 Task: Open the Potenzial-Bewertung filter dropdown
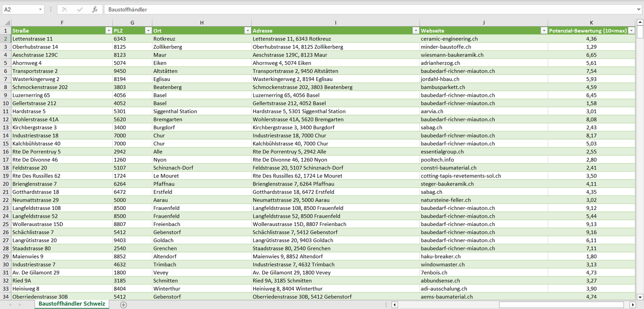(631, 31)
